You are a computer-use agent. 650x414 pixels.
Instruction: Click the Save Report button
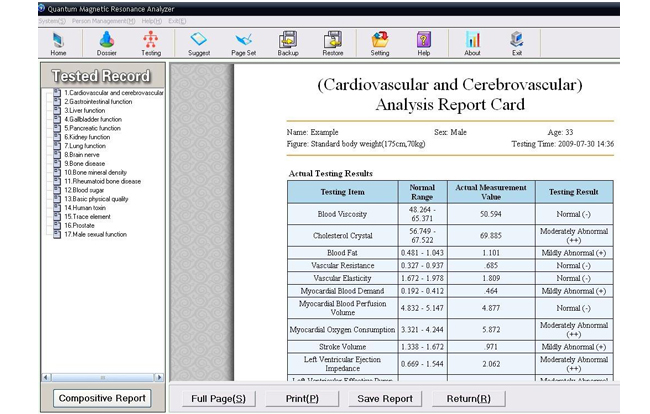coord(385,399)
